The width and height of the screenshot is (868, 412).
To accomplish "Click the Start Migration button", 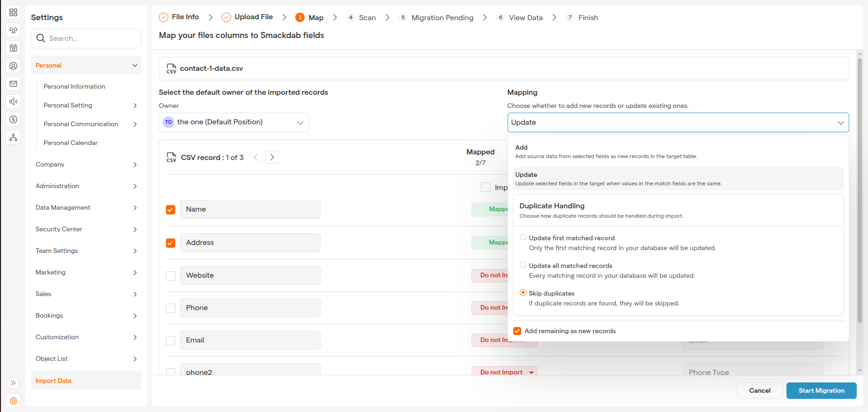I will pyautogui.click(x=821, y=390).
